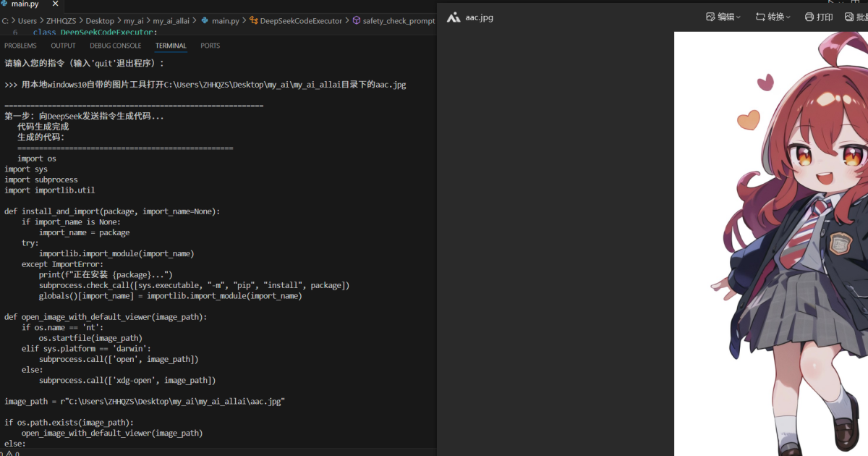Show the PORTS panel tab
Image resolution: width=868 pixels, height=456 pixels.
pyautogui.click(x=210, y=46)
